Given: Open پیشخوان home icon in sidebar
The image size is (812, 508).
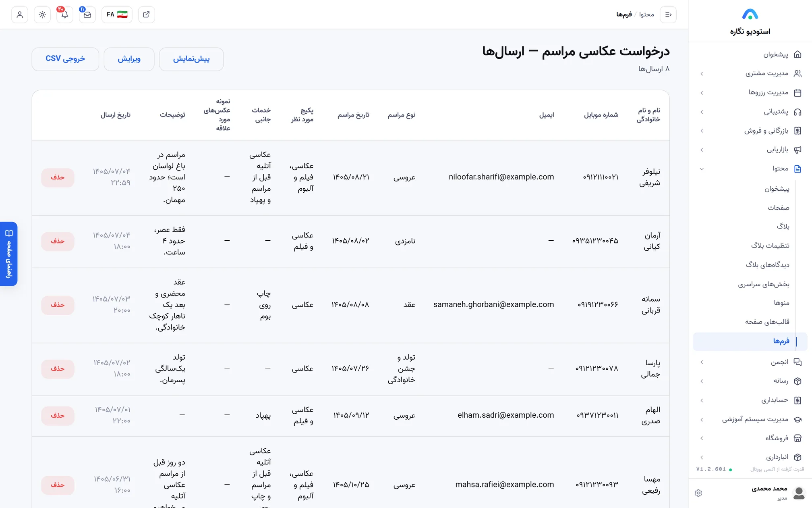Looking at the screenshot, I should point(797,54).
